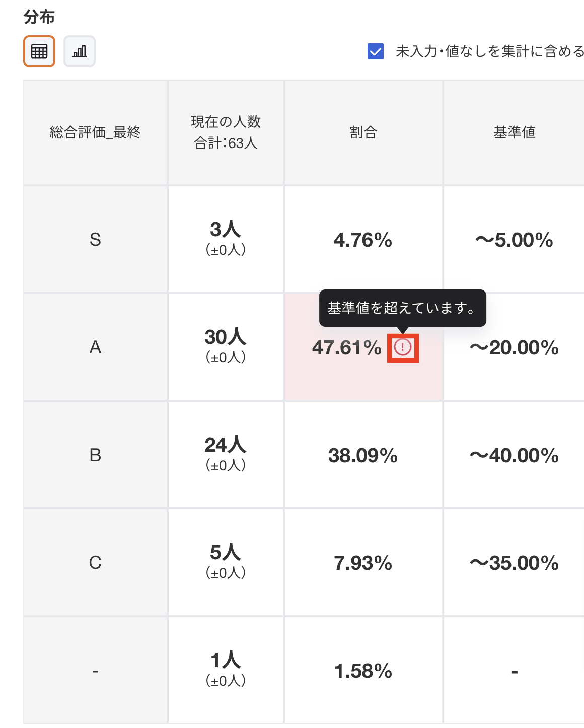Click the 割合 column header

[x=363, y=132]
